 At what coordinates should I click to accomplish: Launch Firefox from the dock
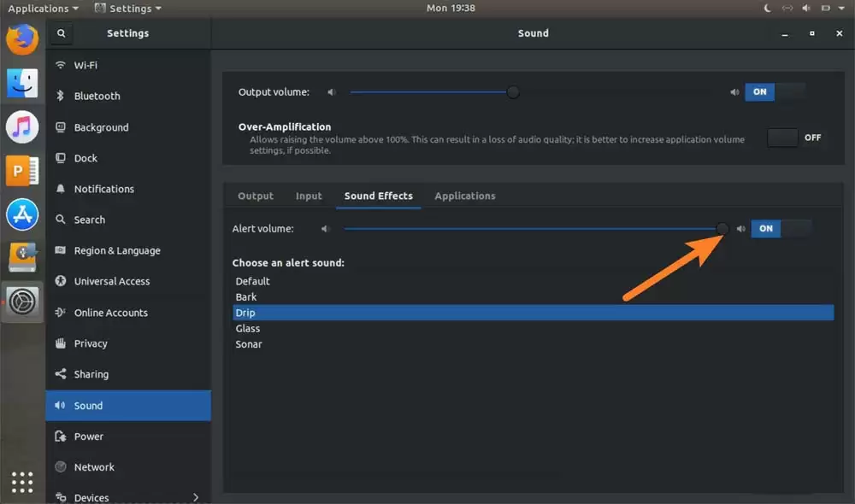tap(22, 39)
